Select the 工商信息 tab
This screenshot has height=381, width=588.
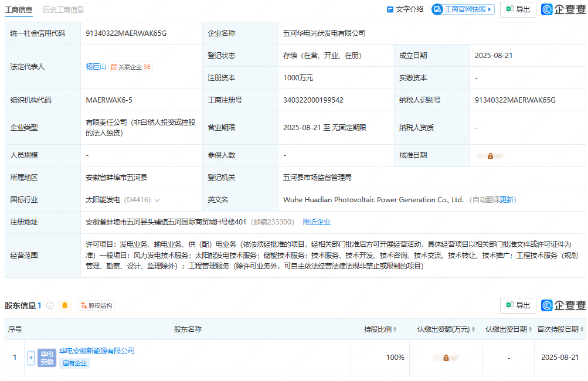[19, 9]
